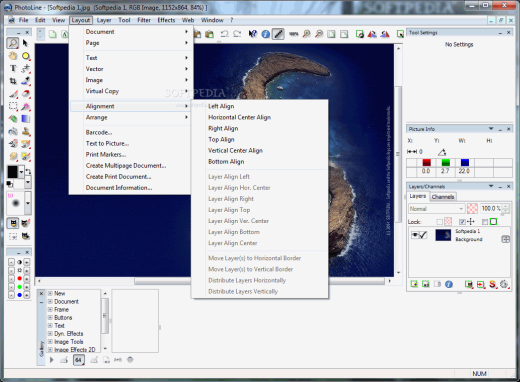
Task: Toggle the Lock position checkbox beside the move cross
Action: click(462, 222)
